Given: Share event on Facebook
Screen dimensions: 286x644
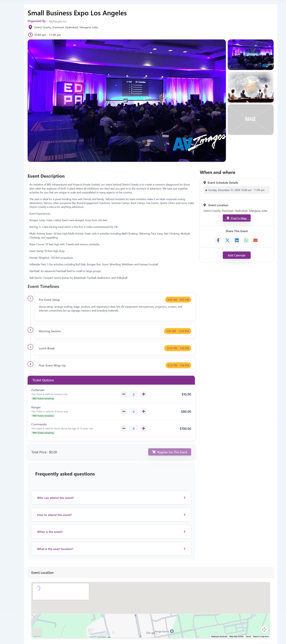Looking at the screenshot, I should pyautogui.click(x=218, y=240).
